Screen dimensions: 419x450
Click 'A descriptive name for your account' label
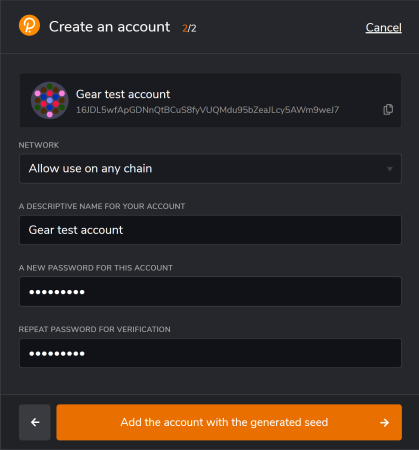[x=102, y=206]
